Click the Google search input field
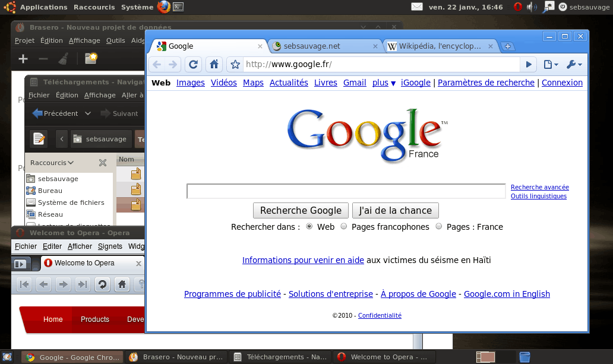 pyautogui.click(x=346, y=191)
